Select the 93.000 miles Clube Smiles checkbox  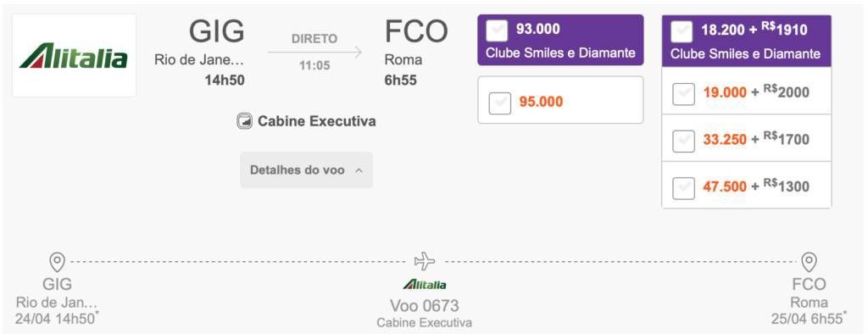(497, 31)
